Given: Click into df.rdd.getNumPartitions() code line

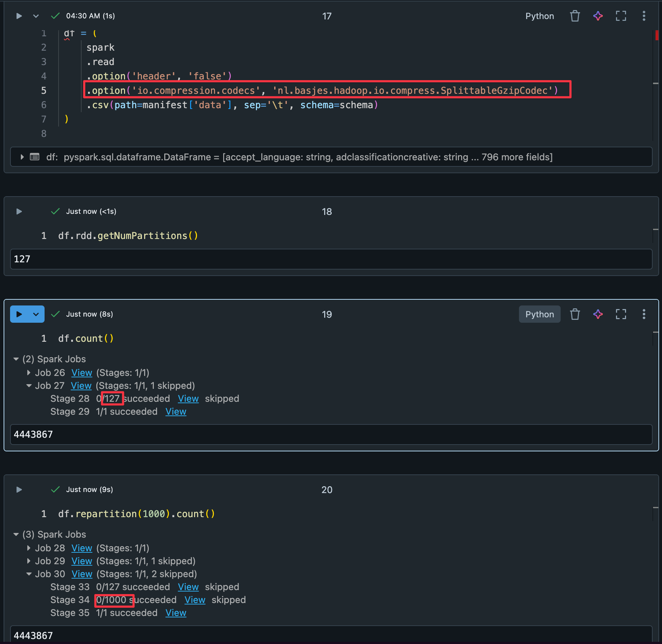Looking at the screenshot, I should tap(128, 236).
